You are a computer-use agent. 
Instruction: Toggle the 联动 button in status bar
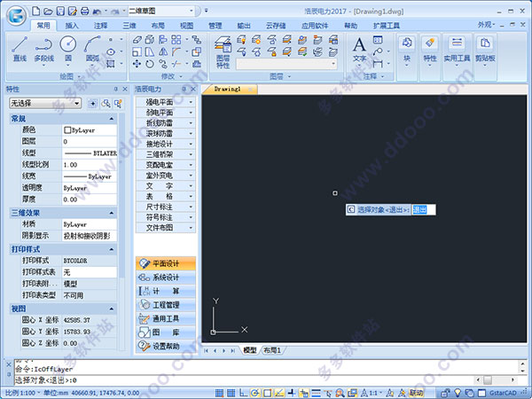pyautogui.click(x=416, y=393)
